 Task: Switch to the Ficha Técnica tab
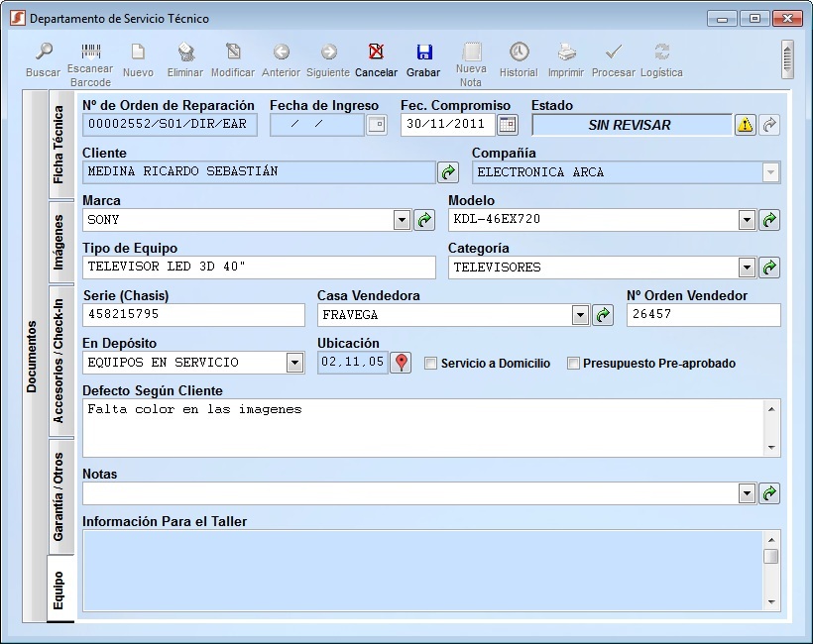tap(59, 145)
